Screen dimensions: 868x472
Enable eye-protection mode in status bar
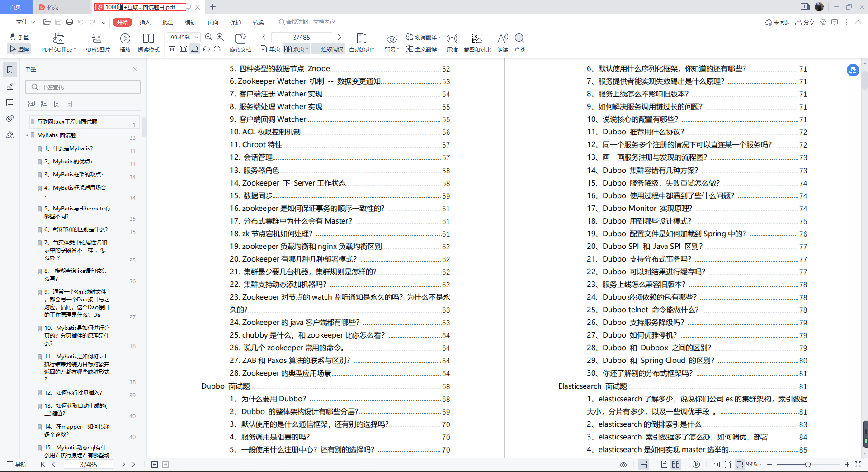click(x=623, y=464)
